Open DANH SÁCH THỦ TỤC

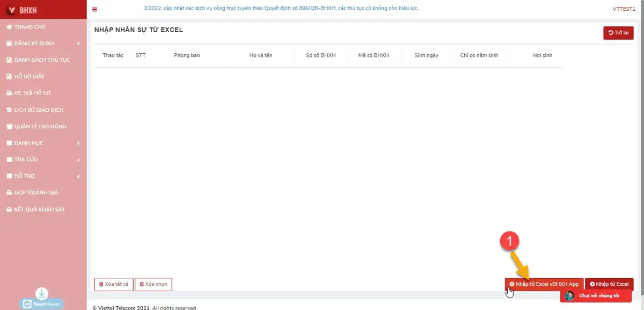[x=42, y=60]
